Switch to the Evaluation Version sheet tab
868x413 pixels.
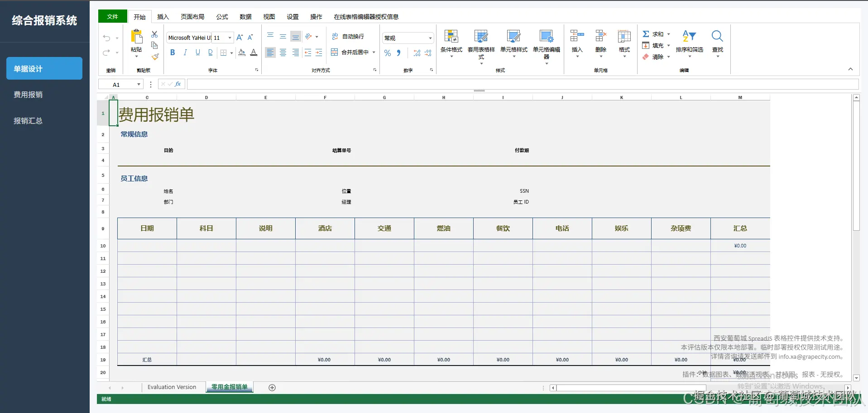pos(172,387)
